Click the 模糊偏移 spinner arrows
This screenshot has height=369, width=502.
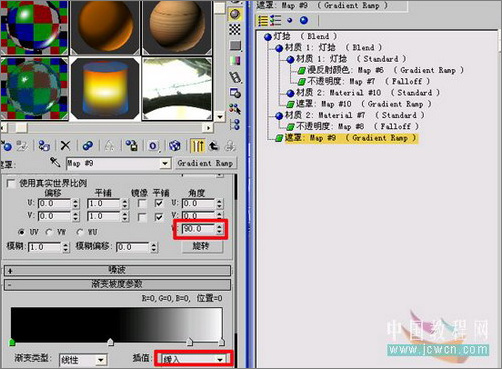tap(153, 247)
